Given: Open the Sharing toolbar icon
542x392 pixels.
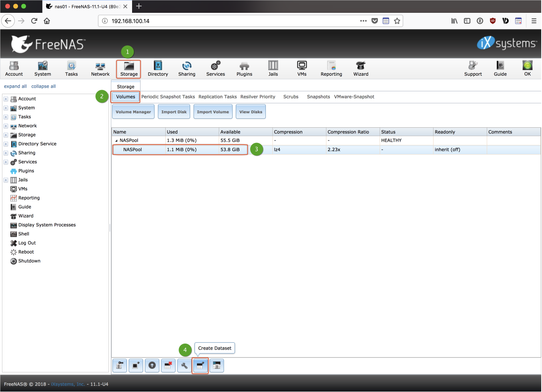Looking at the screenshot, I should tap(187, 68).
